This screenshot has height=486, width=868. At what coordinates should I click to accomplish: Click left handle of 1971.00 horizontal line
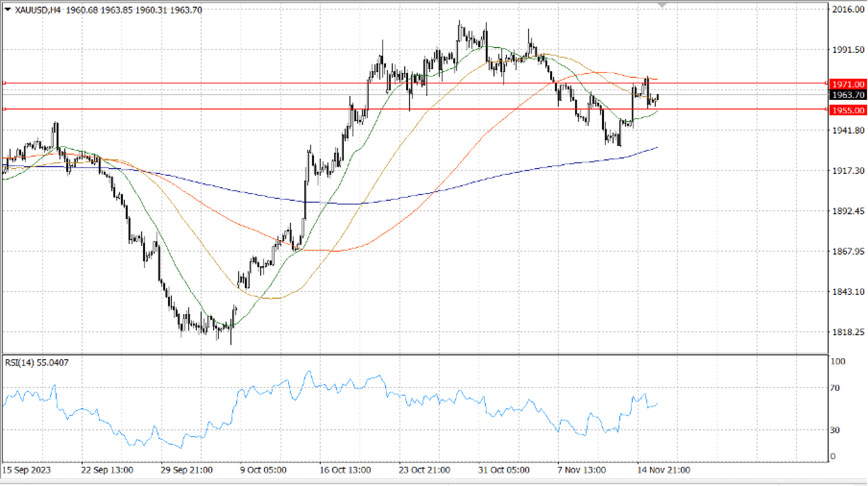4,83
